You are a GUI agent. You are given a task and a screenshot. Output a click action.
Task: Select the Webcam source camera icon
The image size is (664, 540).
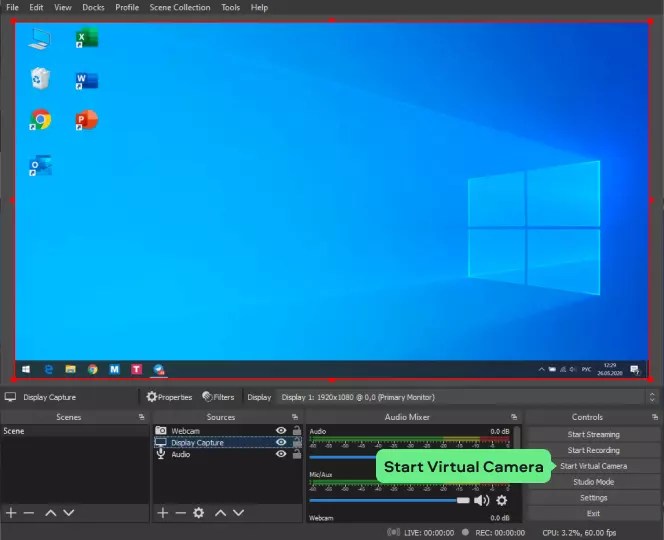[x=160, y=430]
